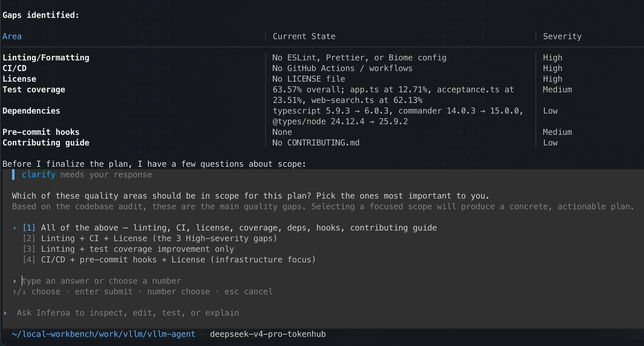The width and height of the screenshot is (644, 346).
Task: Click the 'enter submit' hint
Action: [104, 291]
